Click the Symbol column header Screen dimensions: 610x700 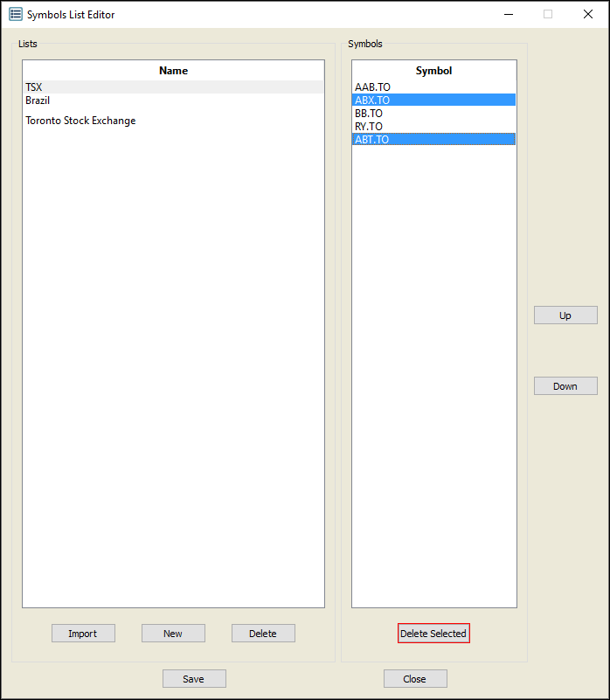point(433,71)
